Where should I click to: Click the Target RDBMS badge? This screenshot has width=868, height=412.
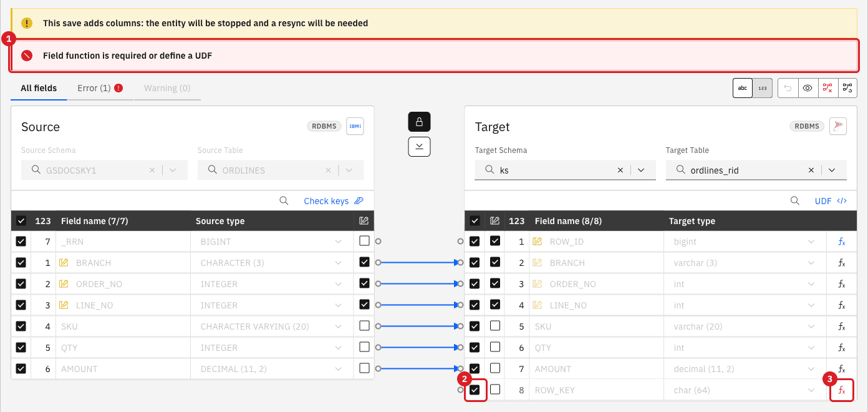(x=807, y=126)
